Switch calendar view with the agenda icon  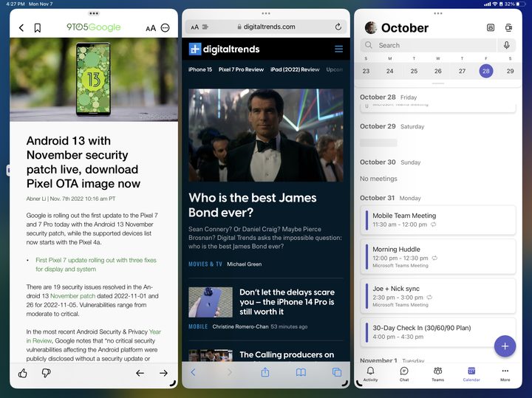coord(491,28)
